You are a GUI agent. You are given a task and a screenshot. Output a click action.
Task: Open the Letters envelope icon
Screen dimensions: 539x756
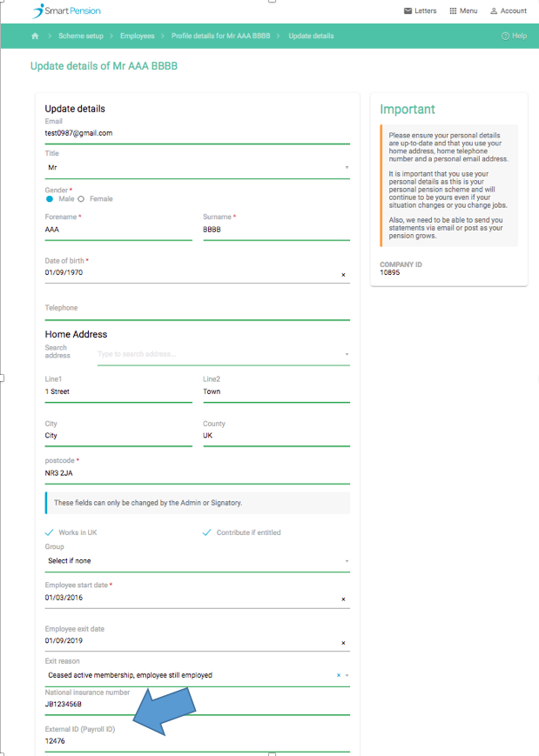[x=408, y=11]
